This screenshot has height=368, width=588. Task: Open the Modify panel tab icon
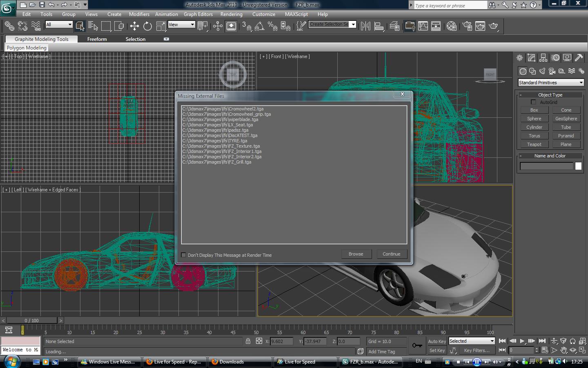tap(531, 58)
